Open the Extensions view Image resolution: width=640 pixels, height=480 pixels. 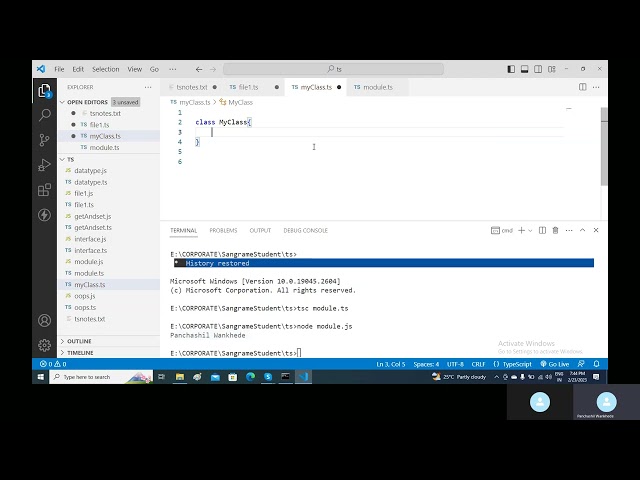[x=44, y=190]
